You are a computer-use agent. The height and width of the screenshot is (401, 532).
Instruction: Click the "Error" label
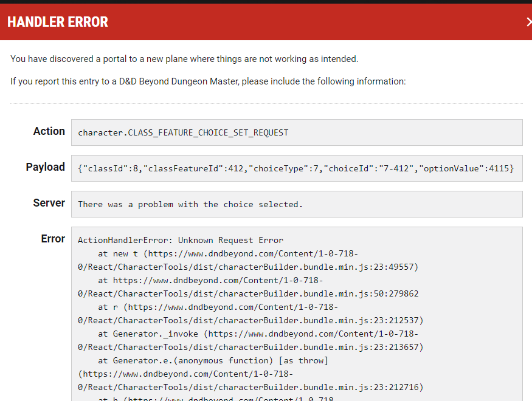point(53,239)
